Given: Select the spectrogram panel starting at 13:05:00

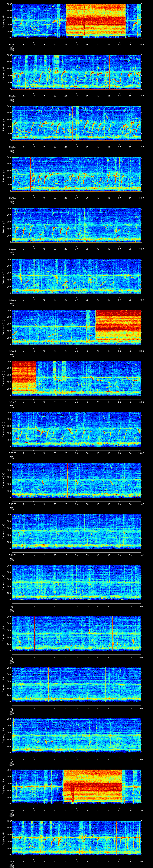Looking at the screenshot, I should 76,225.
